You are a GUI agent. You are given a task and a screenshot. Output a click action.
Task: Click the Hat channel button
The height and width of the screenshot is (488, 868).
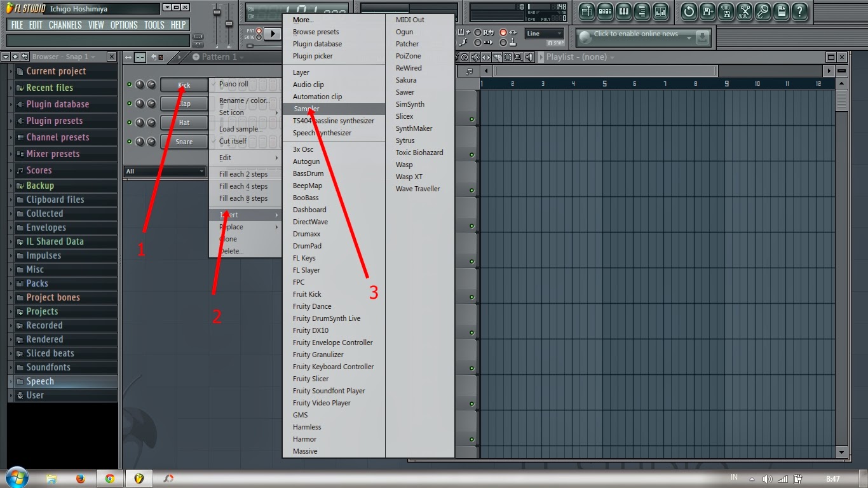(184, 123)
